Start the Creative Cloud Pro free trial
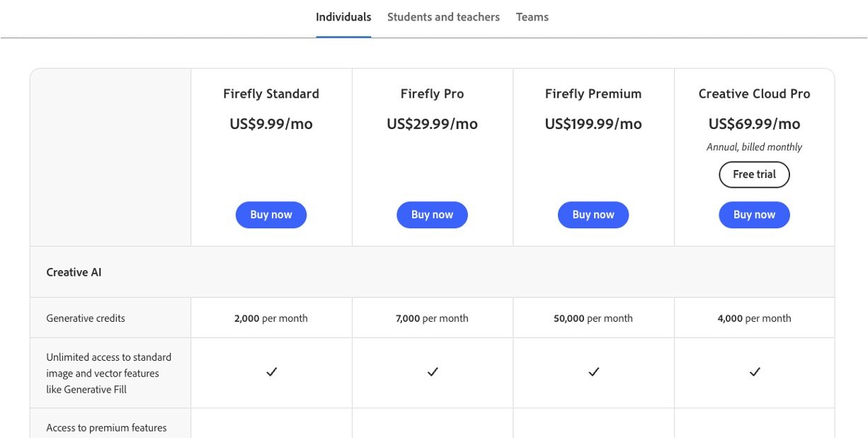This screenshot has width=868, height=438. pos(754,174)
